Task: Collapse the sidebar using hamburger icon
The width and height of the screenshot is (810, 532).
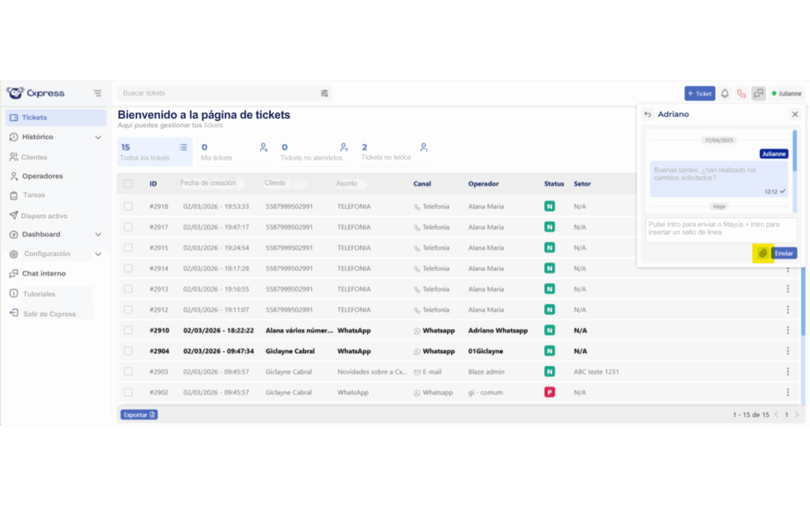Action: pyautogui.click(x=97, y=93)
